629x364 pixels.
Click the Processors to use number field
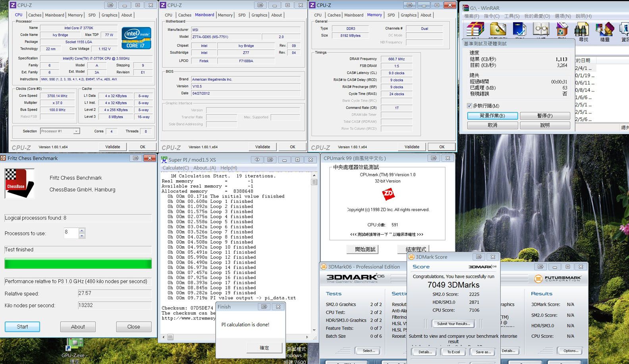(71, 233)
